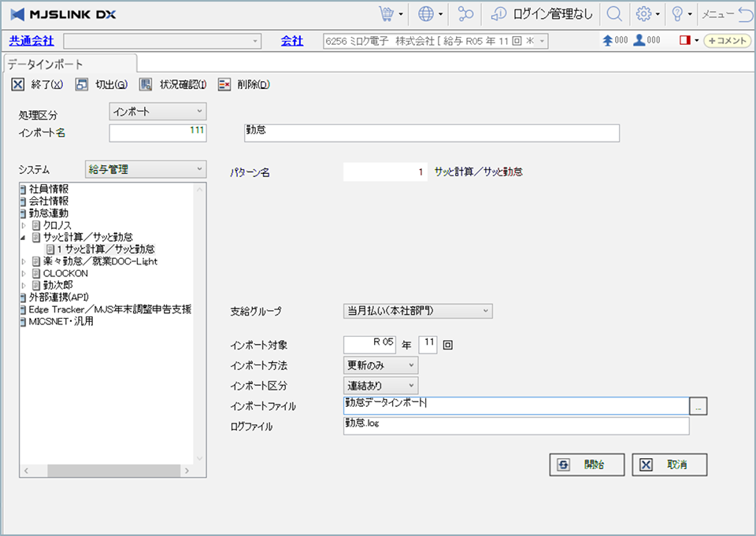
Task: Select the データインポート tab
Action: pos(46,65)
